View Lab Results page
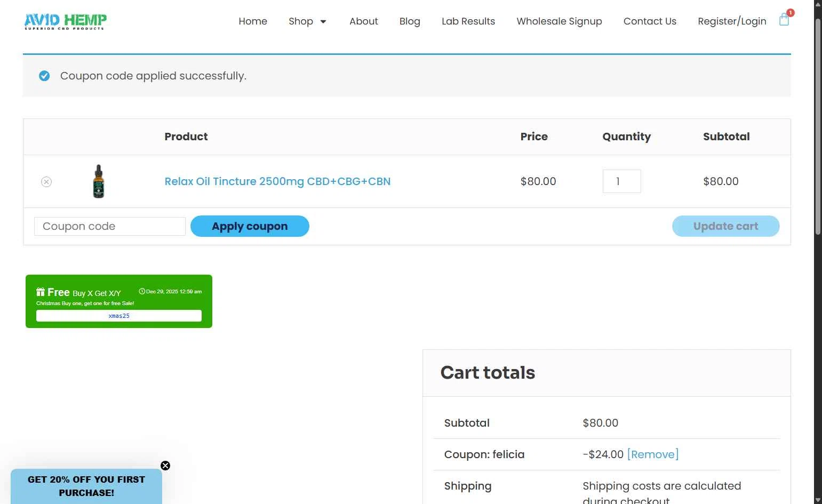Screen dimensions: 822x504 468,21
